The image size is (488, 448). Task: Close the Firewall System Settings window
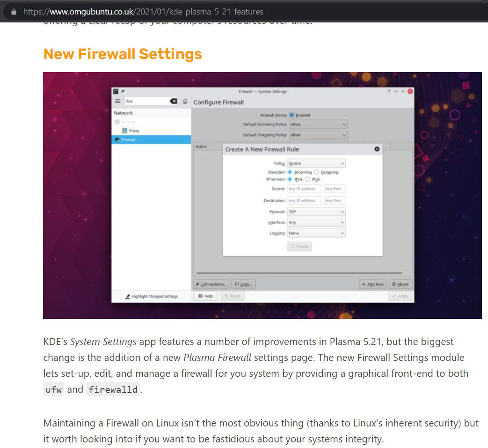[410, 91]
